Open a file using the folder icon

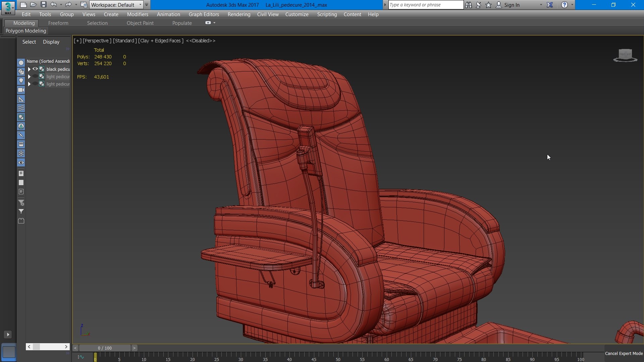point(33,5)
